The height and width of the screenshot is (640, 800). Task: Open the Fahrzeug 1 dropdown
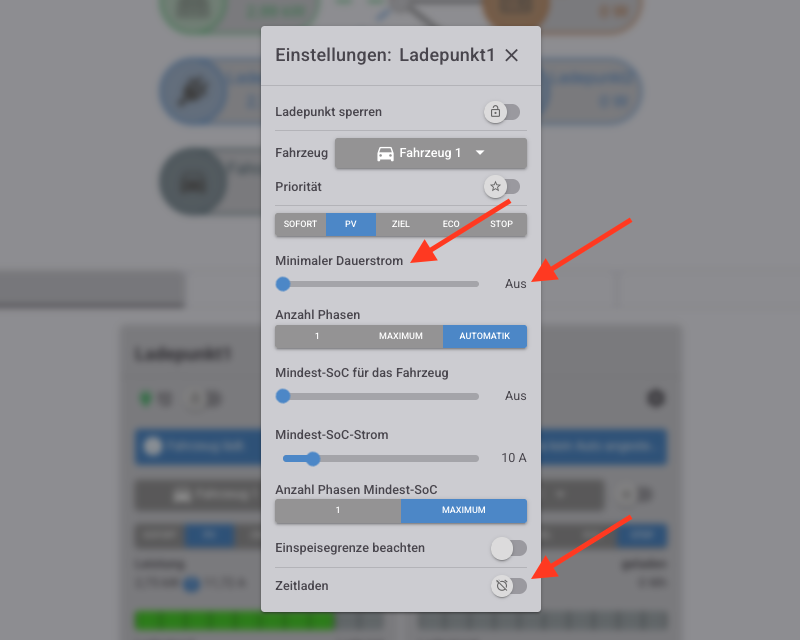(x=431, y=153)
